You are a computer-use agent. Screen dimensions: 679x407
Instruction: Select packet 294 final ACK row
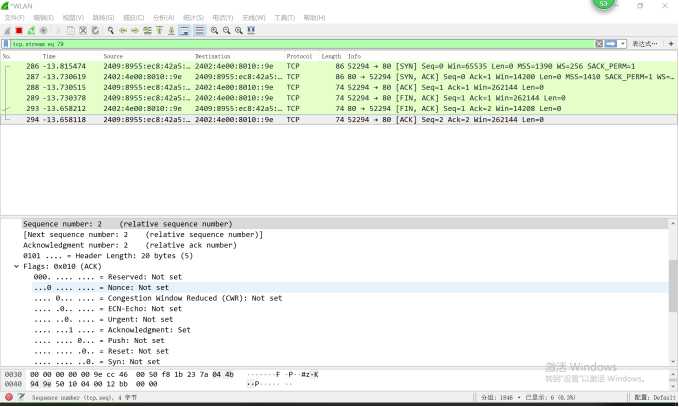[339, 120]
